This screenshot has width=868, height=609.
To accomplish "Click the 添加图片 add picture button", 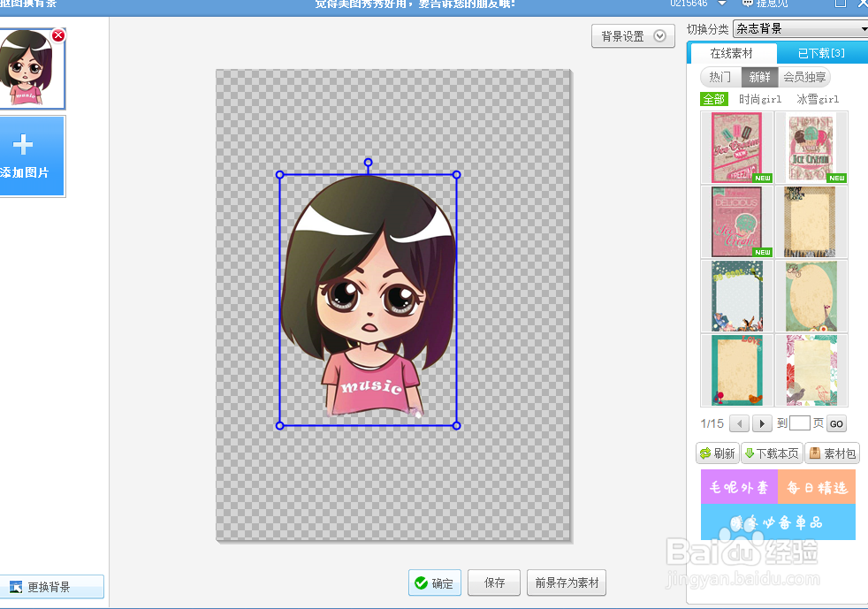I will tap(30, 156).
